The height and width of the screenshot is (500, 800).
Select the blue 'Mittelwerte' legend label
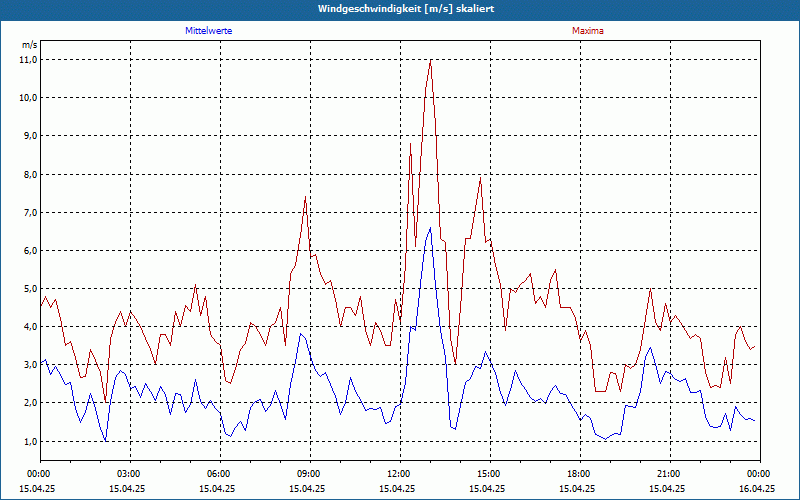[209, 31]
